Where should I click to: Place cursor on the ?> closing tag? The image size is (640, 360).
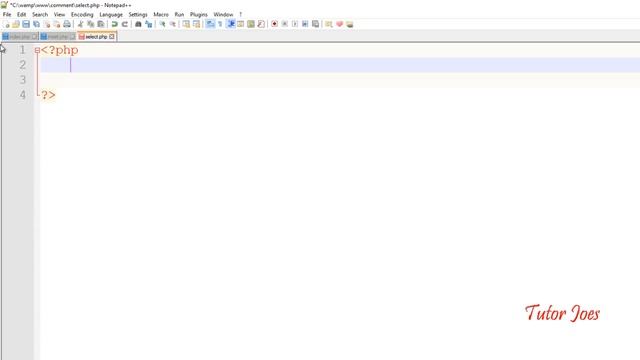48,96
